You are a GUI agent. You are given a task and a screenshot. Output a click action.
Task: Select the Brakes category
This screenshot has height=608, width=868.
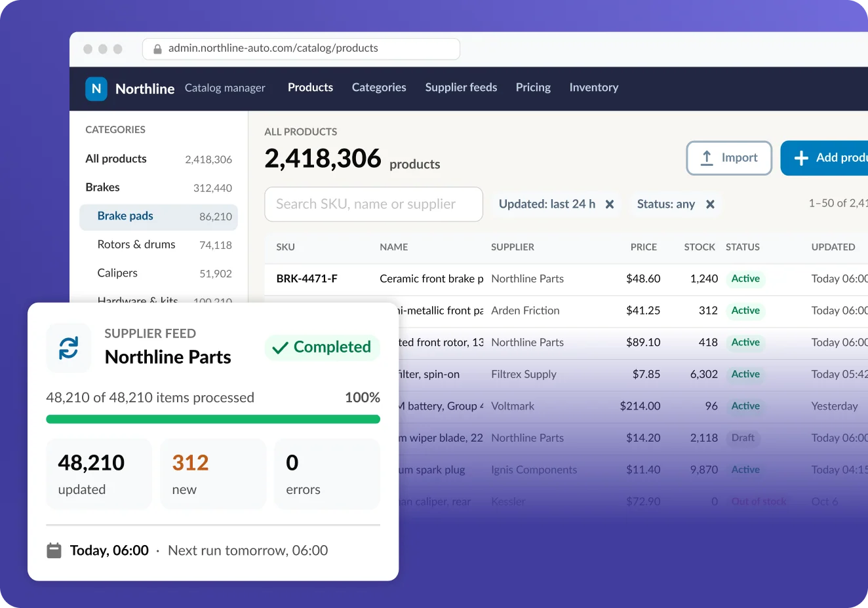[159, 188]
